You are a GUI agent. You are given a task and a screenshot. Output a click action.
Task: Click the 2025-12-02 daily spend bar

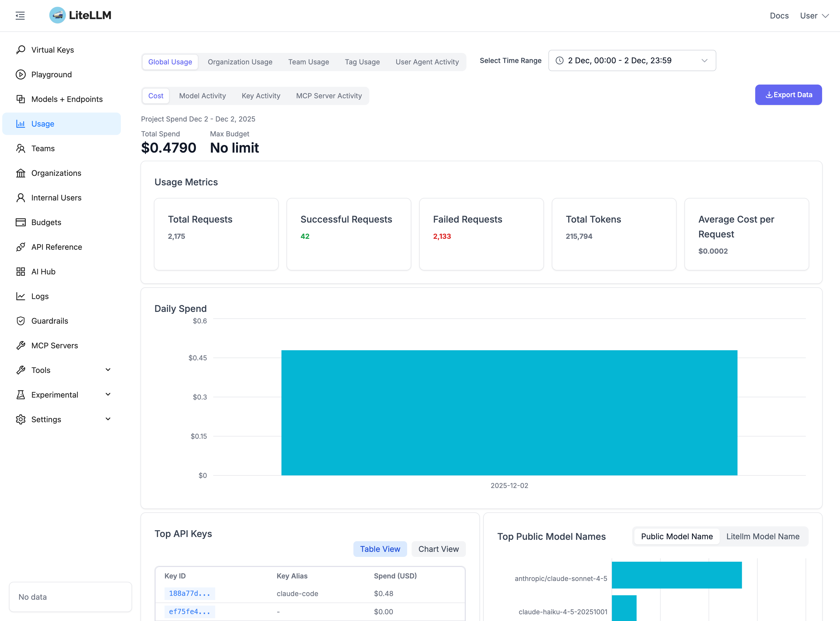[x=509, y=413]
